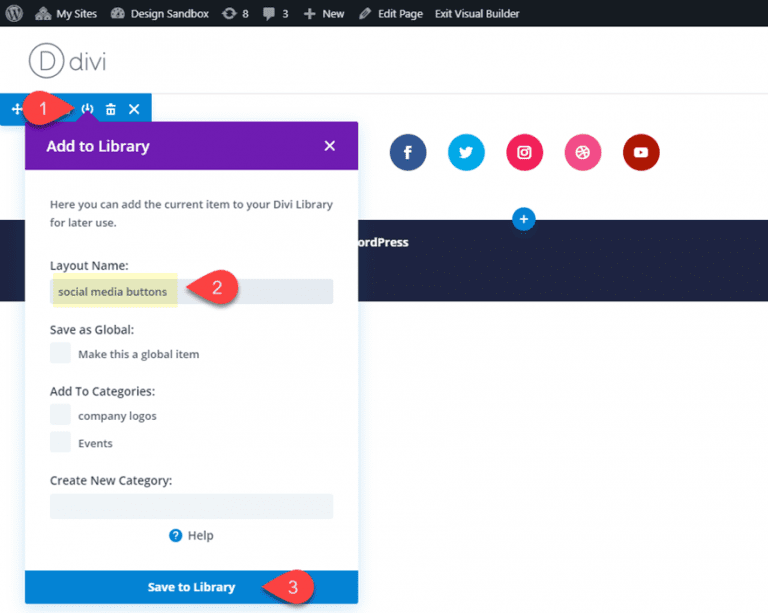Click the YouTube social icon
Screen dimensions: 768x613
point(641,153)
